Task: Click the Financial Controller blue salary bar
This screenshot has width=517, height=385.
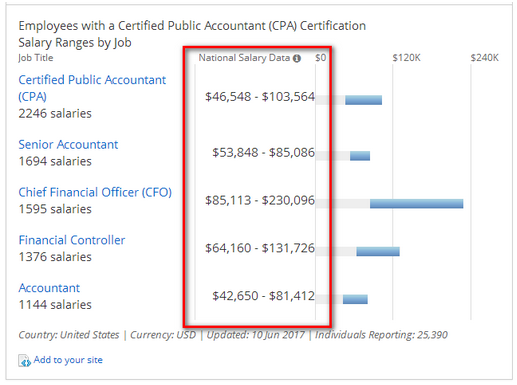Action: click(378, 251)
